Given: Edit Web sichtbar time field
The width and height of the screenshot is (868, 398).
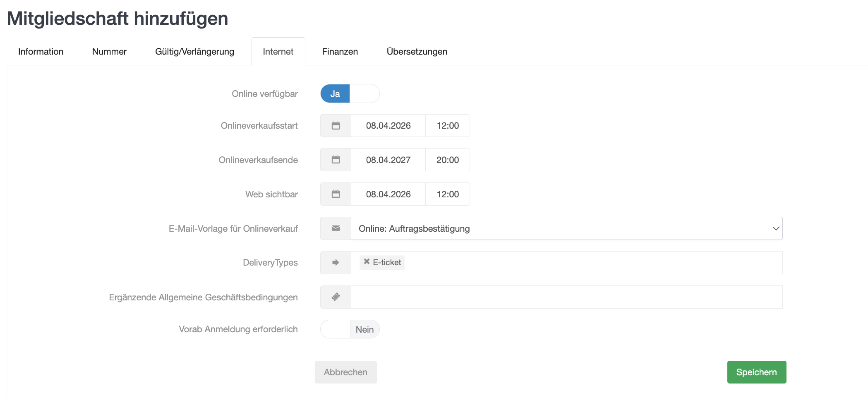Looking at the screenshot, I should [448, 194].
